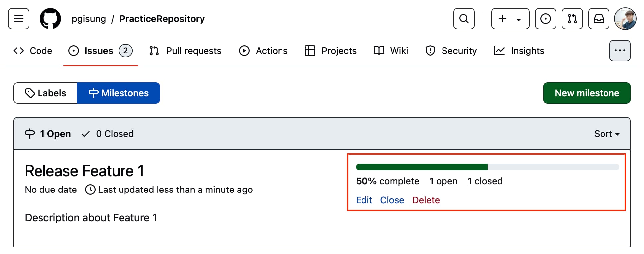Select the Issues tab
Image resolution: width=644 pixels, height=254 pixels.
101,51
